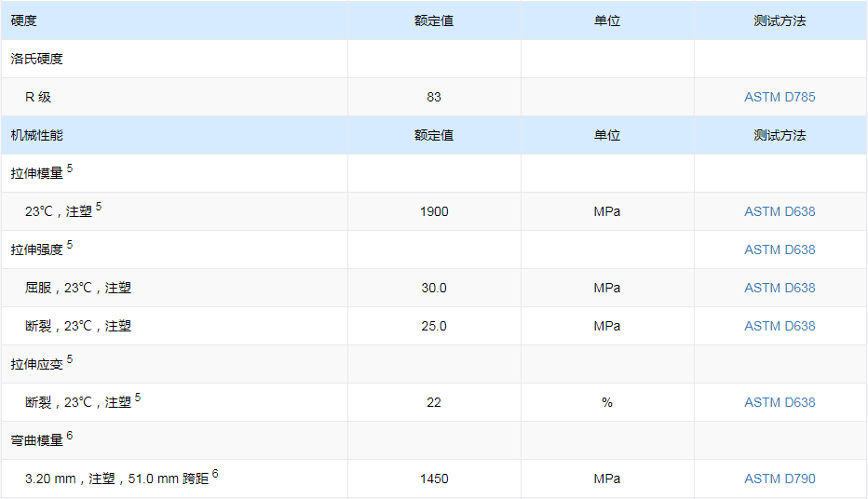Select the 屈服，23°C，注塑 row label
Viewport: 868px width, 499px height.
pos(78,288)
